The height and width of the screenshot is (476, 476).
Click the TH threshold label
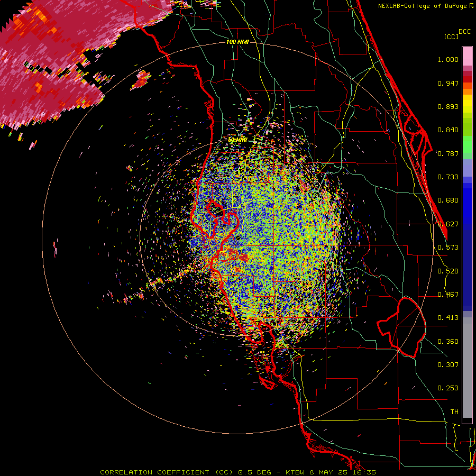pos(454,412)
